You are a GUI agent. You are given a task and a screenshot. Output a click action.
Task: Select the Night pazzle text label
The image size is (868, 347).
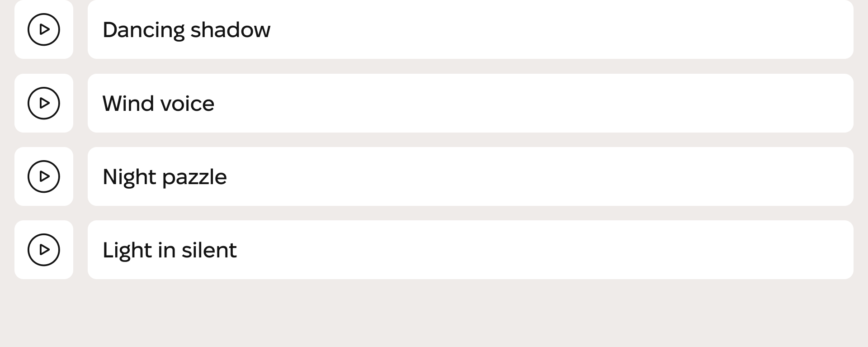point(165,177)
